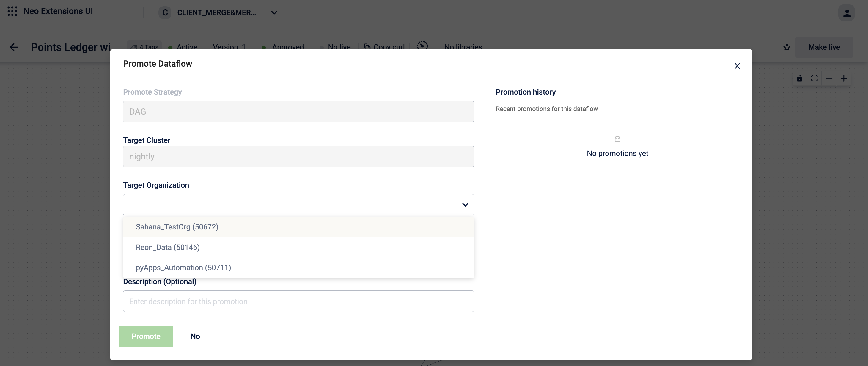
Task: Choose Reon_Data (50146) from list
Action: (x=167, y=247)
